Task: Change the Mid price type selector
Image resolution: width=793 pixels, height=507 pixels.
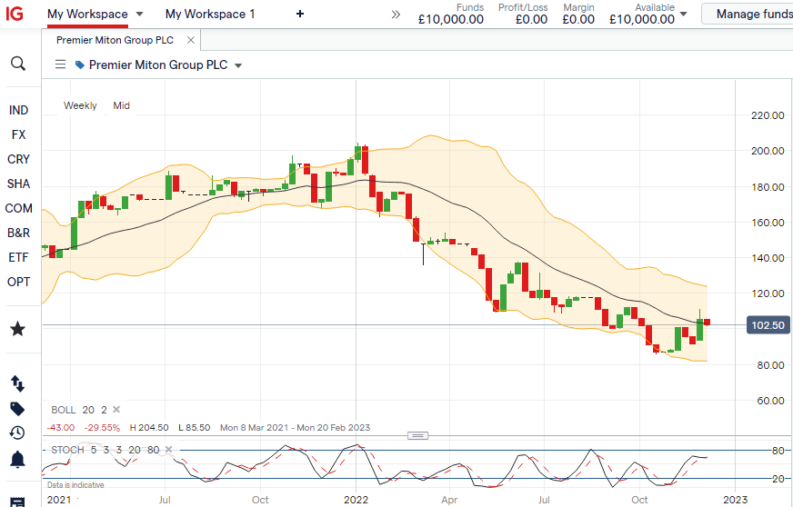Action: 121,105
